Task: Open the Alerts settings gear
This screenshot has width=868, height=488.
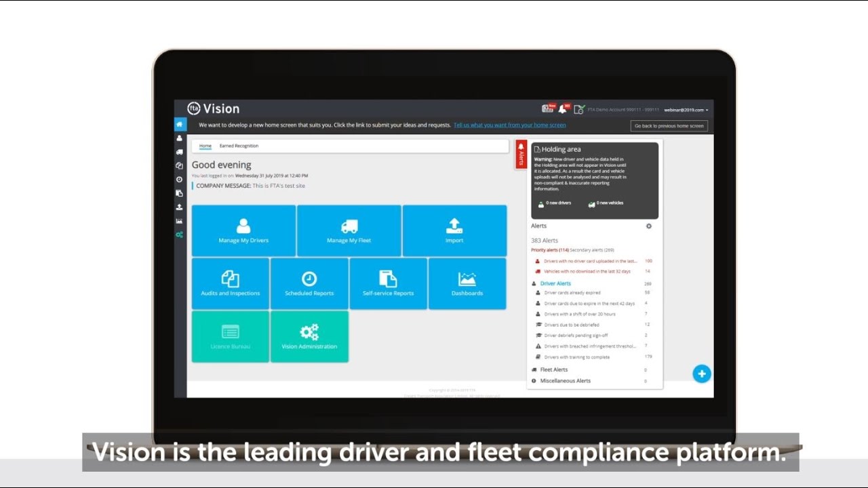Action: [x=649, y=226]
